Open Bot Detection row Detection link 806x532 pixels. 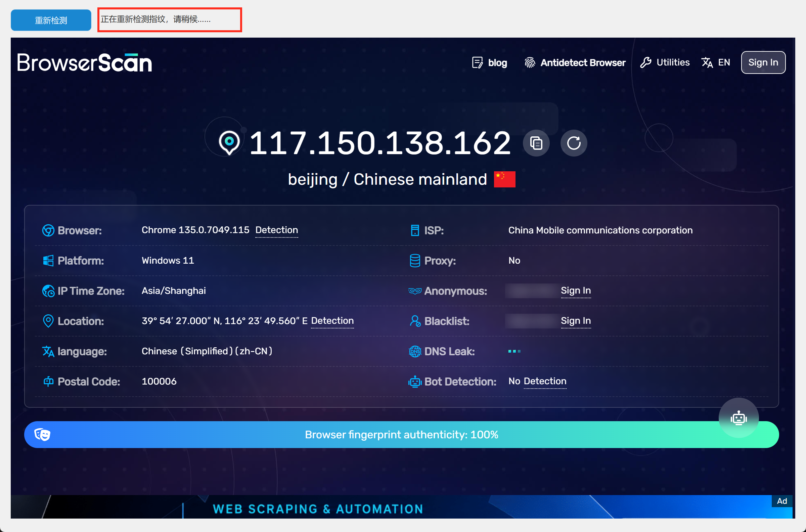(545, 381)
